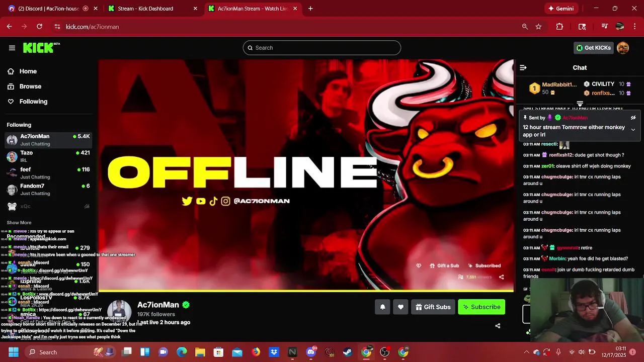The image size is (644, 362).
Task: Click the share icon on player overlay
Action: click(x=501, y=277)
